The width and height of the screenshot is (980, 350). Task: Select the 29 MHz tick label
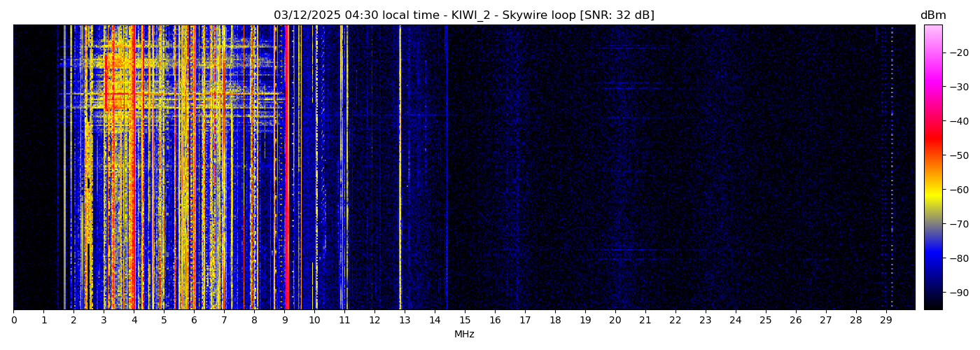[886, 321]
